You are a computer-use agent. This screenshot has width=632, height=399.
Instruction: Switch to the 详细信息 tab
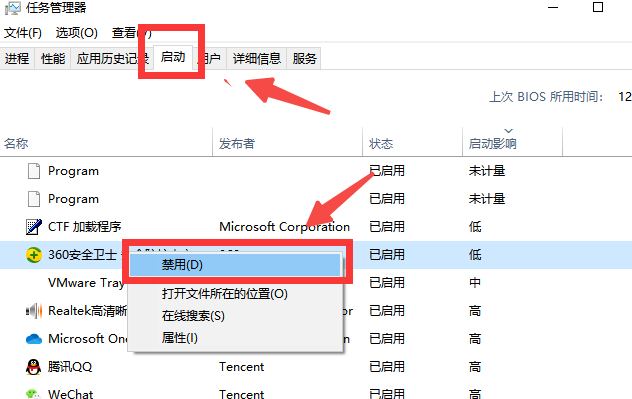tap(257, 59)
